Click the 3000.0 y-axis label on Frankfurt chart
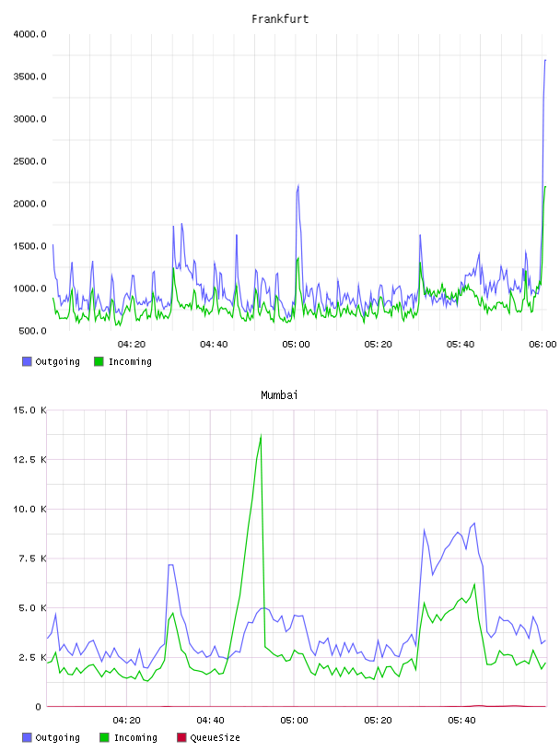560x752 pixels. click(29, 119)
